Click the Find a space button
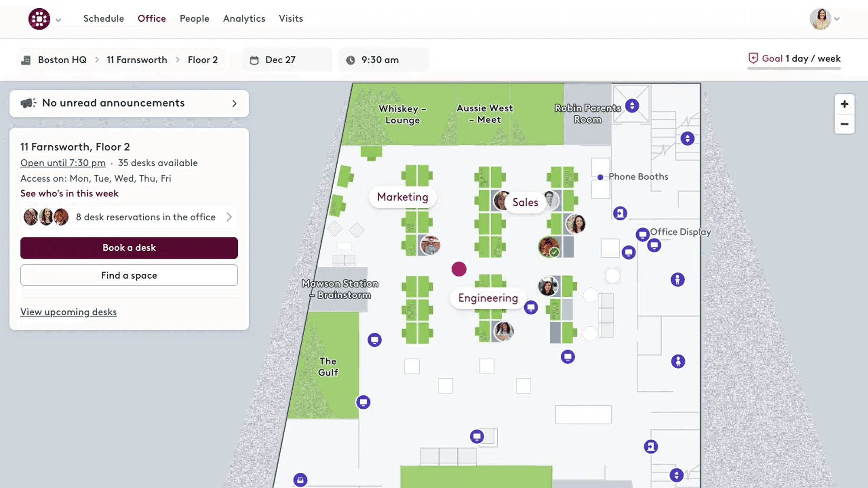This screenshot has width=868, height=488. (x=128, y=275)
